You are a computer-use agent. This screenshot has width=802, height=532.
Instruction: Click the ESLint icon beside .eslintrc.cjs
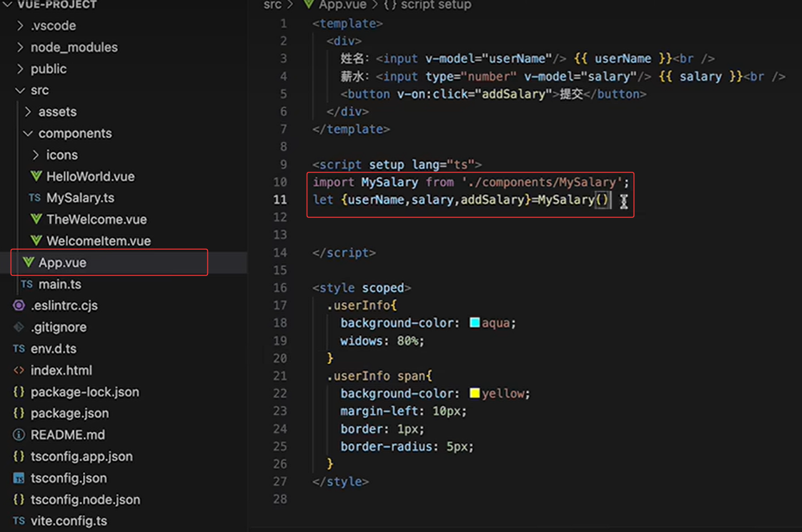tap(19, 305)
